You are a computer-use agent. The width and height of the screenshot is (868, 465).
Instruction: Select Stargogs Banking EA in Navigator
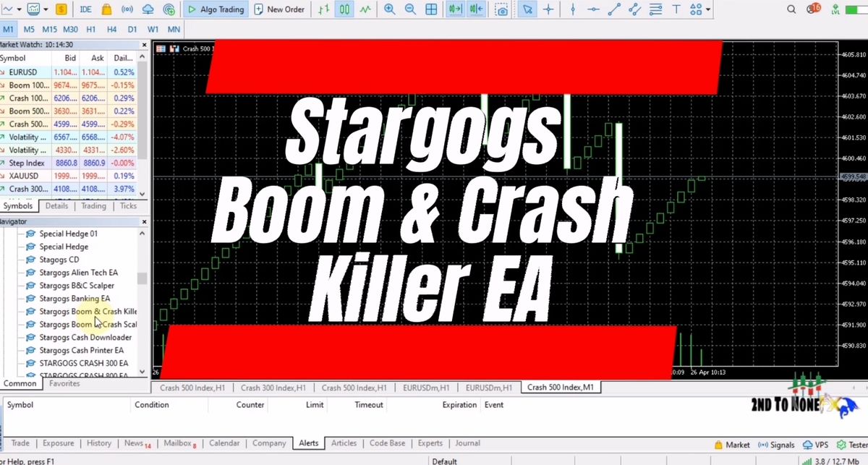click(75, 299)
